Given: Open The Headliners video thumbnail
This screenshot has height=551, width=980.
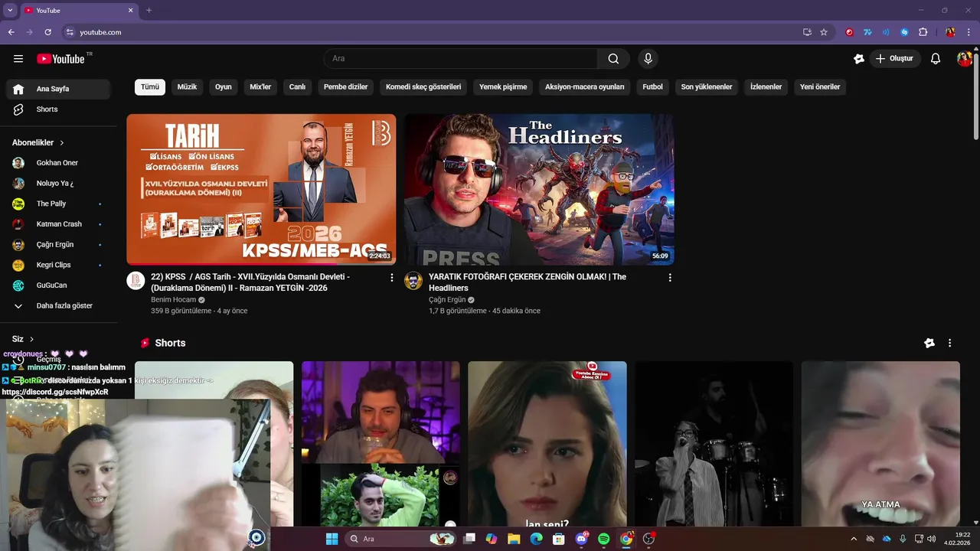Looking at the screenshot, I should (539, 190).
